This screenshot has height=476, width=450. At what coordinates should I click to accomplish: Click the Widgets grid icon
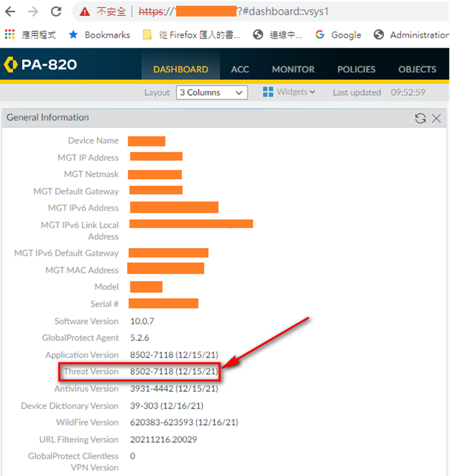(268, 92)
